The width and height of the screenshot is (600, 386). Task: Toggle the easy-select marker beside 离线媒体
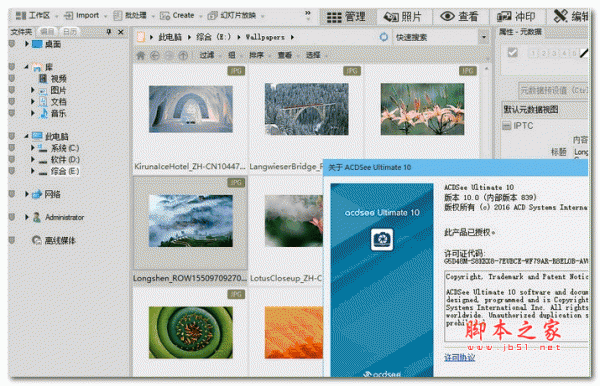coord(12,240)
